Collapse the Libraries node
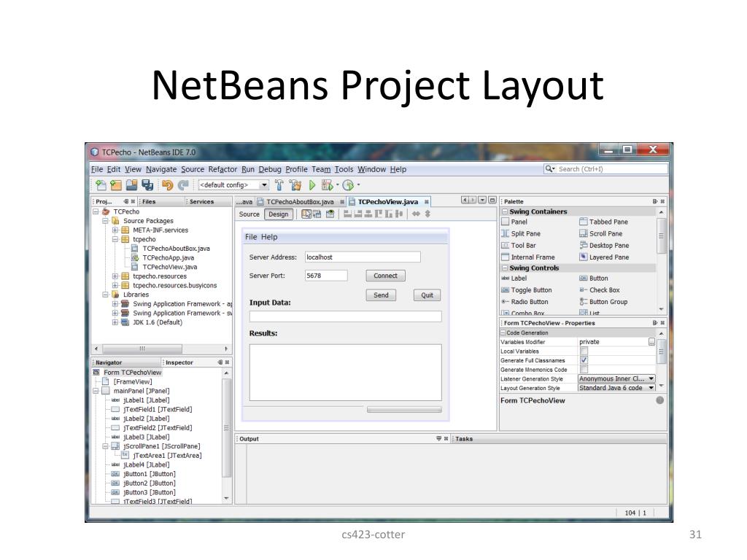The height and width of the screenshot is (560, 747). click(x=105, y=295)
